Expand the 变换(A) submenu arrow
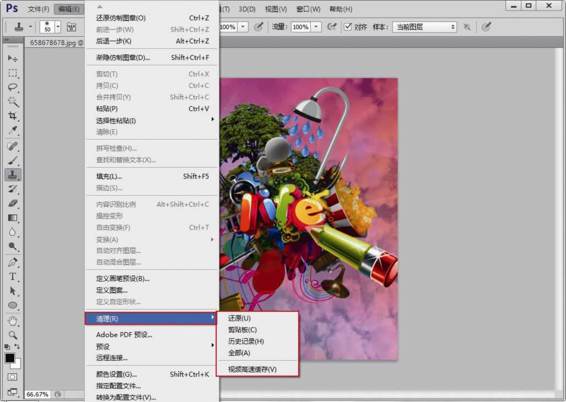 [212, 239]
